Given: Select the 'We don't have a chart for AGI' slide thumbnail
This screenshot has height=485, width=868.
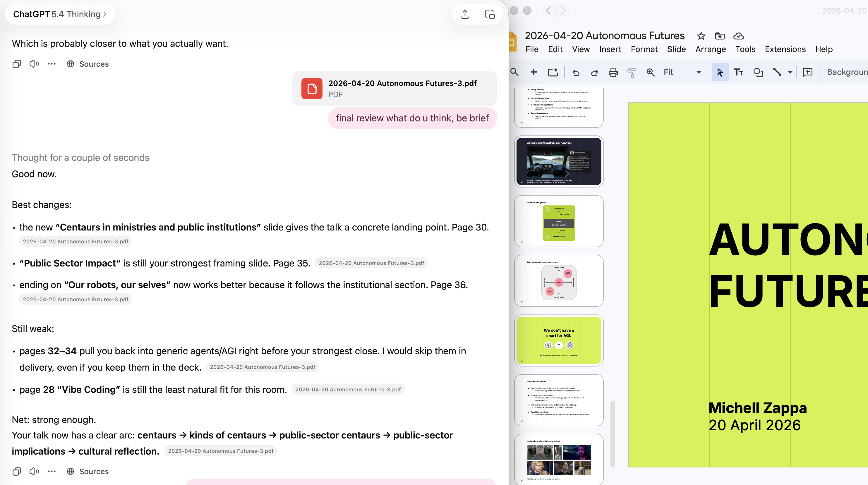Looking at the screenshot, I should pos(559,340).
